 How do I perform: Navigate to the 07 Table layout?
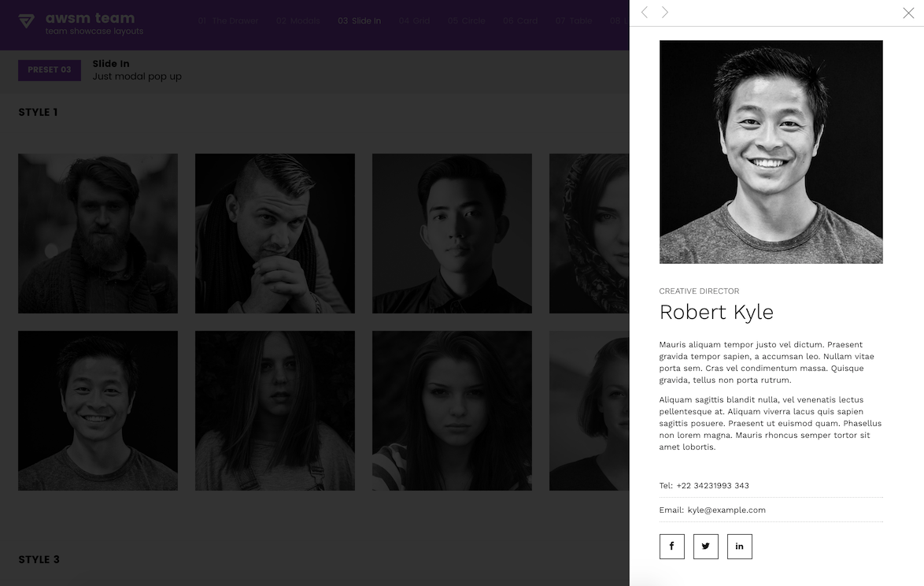tap(574, 21)
